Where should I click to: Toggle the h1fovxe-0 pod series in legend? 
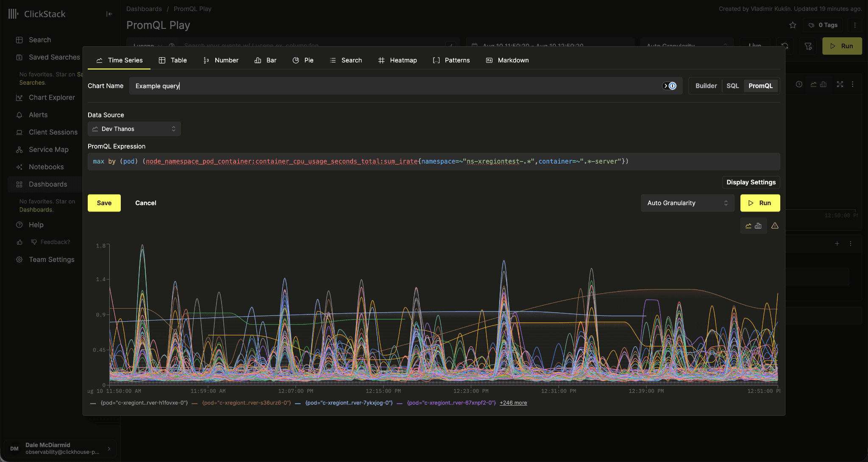coord(139,403)
